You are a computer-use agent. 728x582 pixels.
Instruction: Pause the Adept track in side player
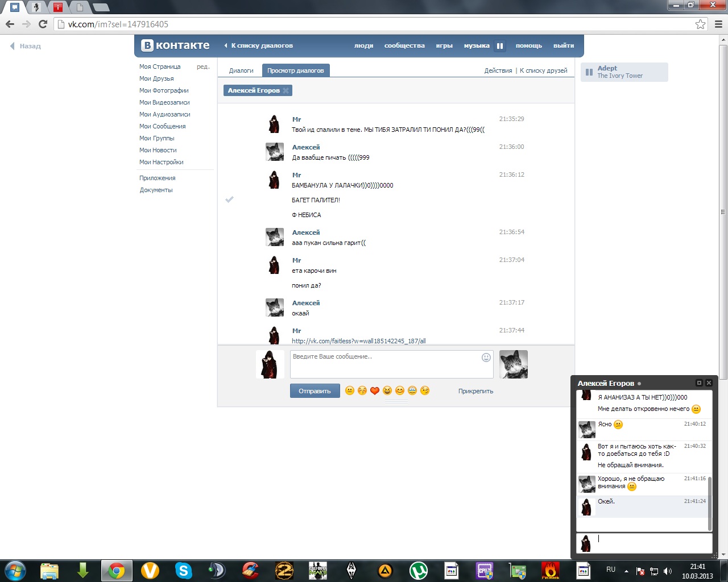589,72
